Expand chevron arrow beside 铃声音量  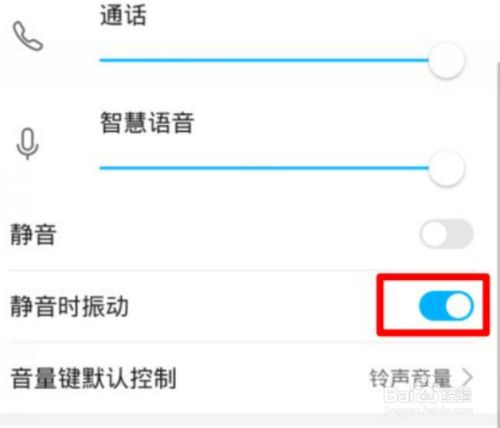[468, 378]
